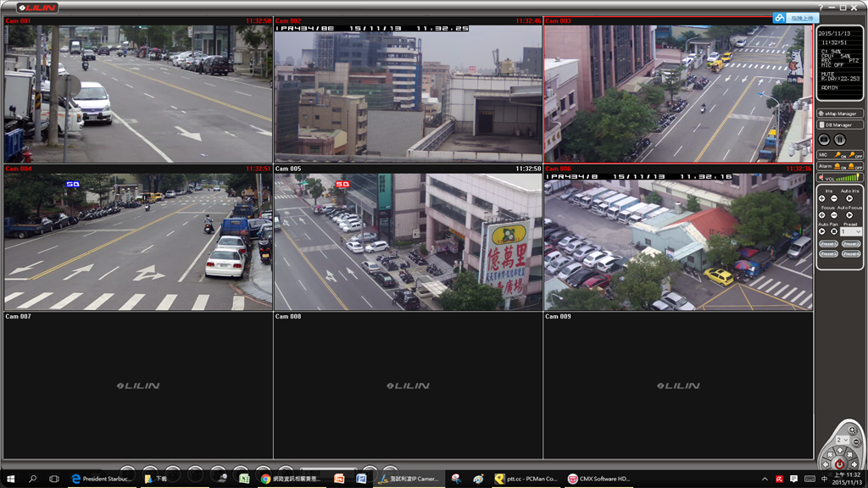The image size is (868, 488).
Task: Mute audio with the speaker icon
Action: pos(821,178)
